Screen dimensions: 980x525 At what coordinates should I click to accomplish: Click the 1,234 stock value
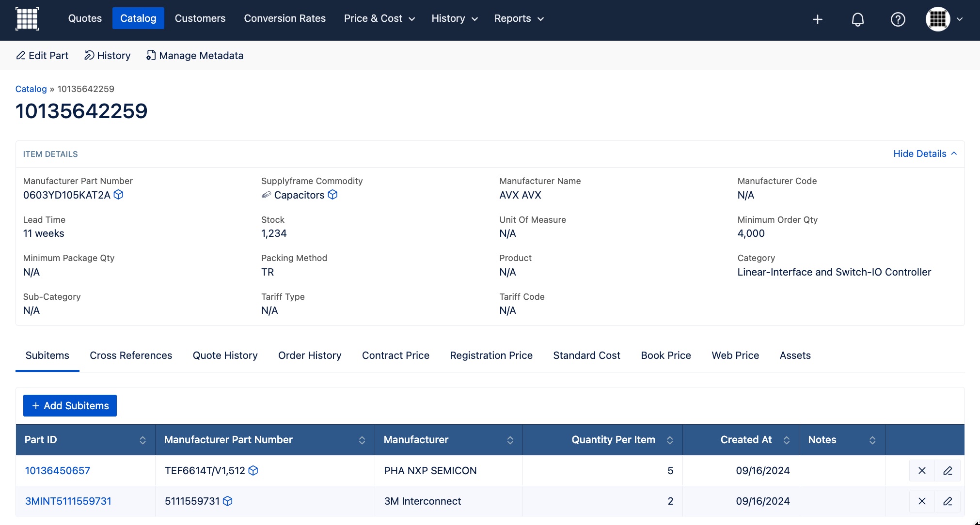(274, 233)
